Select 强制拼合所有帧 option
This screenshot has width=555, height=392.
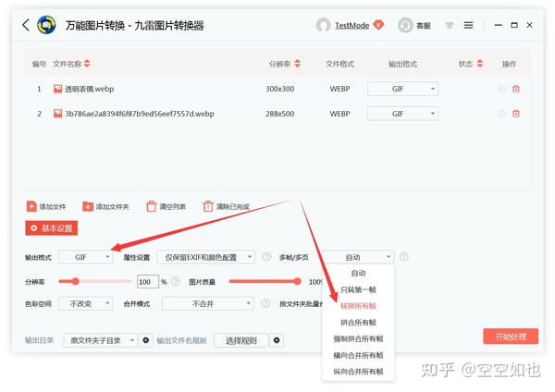tap(358, 339)
